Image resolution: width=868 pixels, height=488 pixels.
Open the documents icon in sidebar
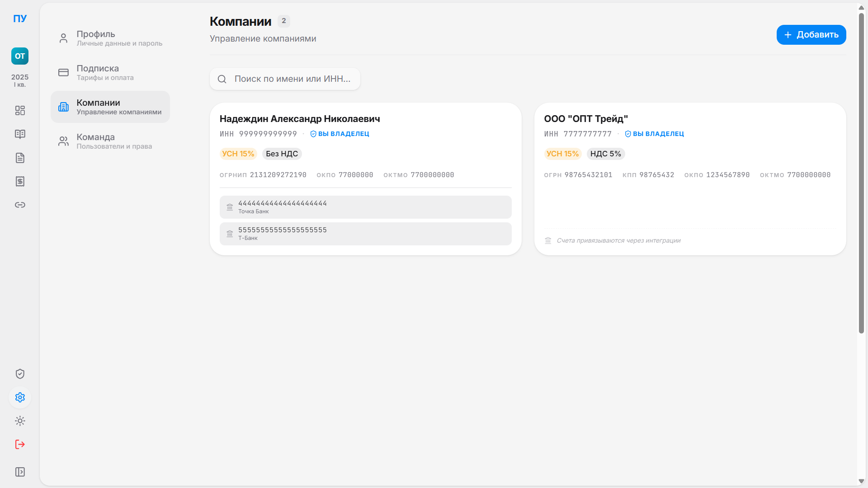click(20, 158)
